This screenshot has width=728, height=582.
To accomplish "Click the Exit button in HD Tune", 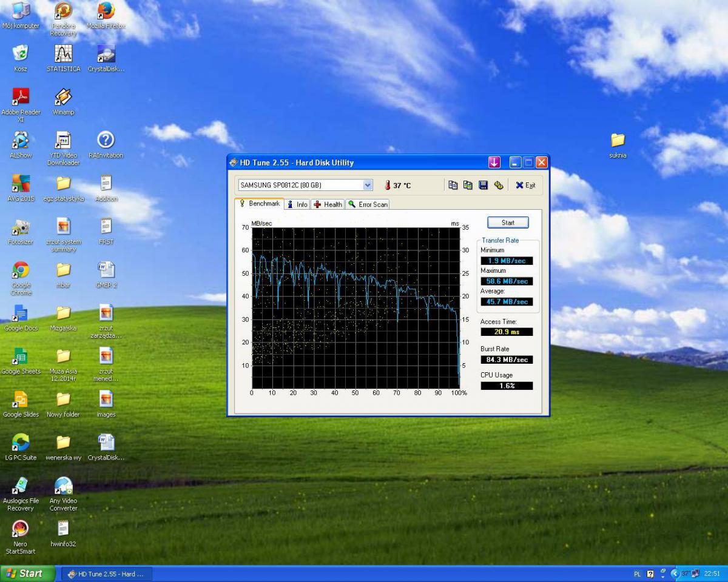I will pyautogui.click(x=525, y=185).
